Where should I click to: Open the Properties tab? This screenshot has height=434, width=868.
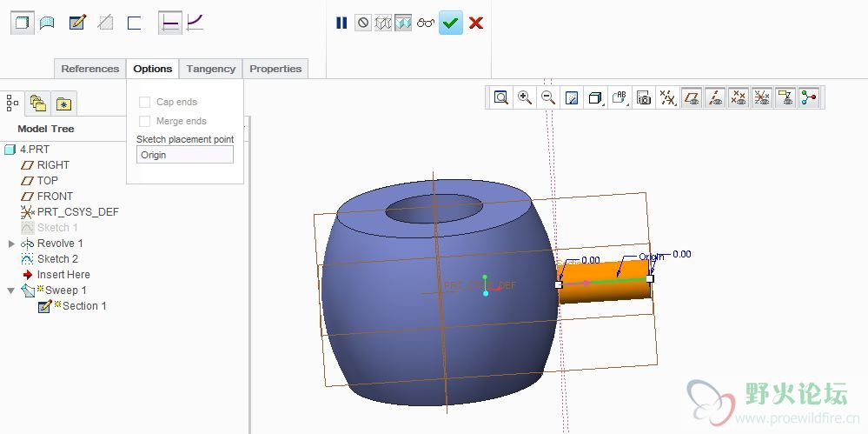click(275, 69)
